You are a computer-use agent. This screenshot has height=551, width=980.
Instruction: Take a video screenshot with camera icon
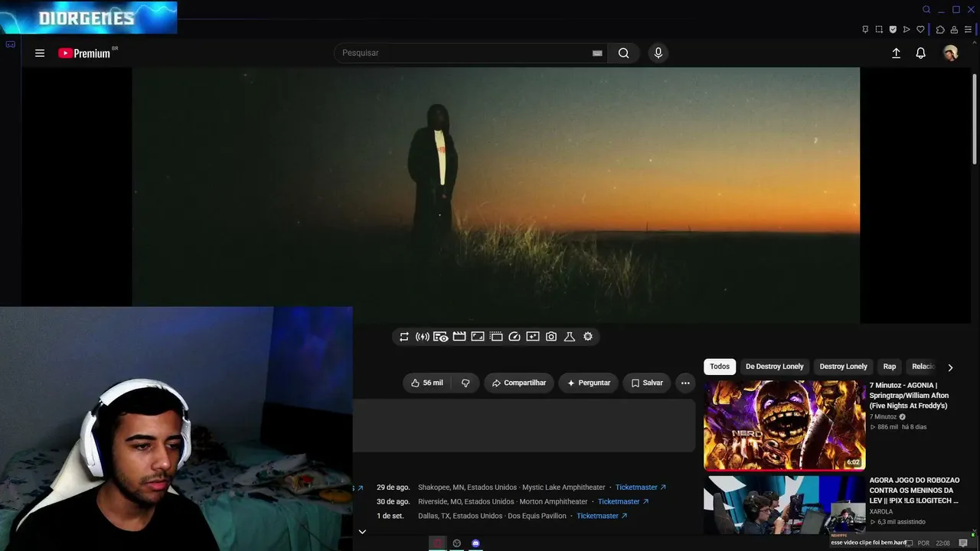coord(551,337)
